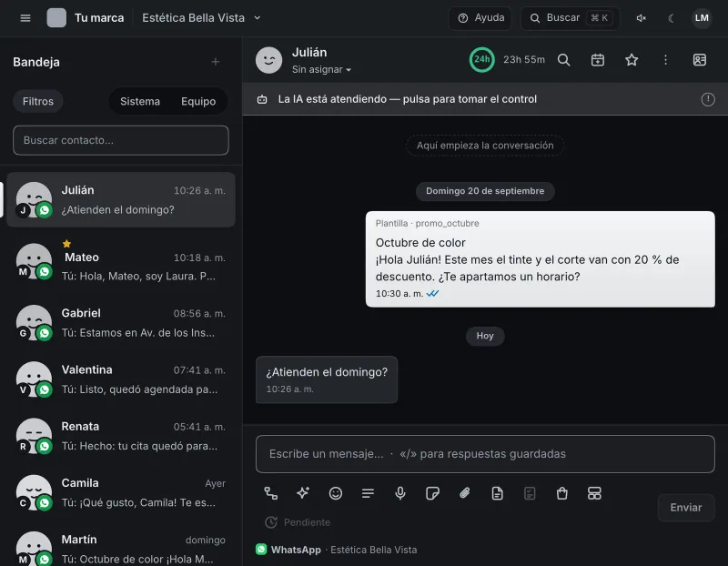728x566 pixels.
Task: Toggle the sound mute icon
Action: [x=642, y=18]
